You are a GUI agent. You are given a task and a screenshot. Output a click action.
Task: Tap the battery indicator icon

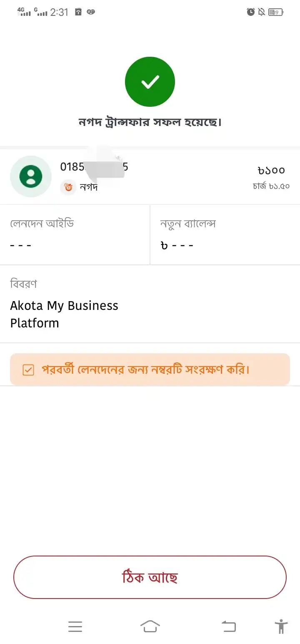tap(276, 12)
